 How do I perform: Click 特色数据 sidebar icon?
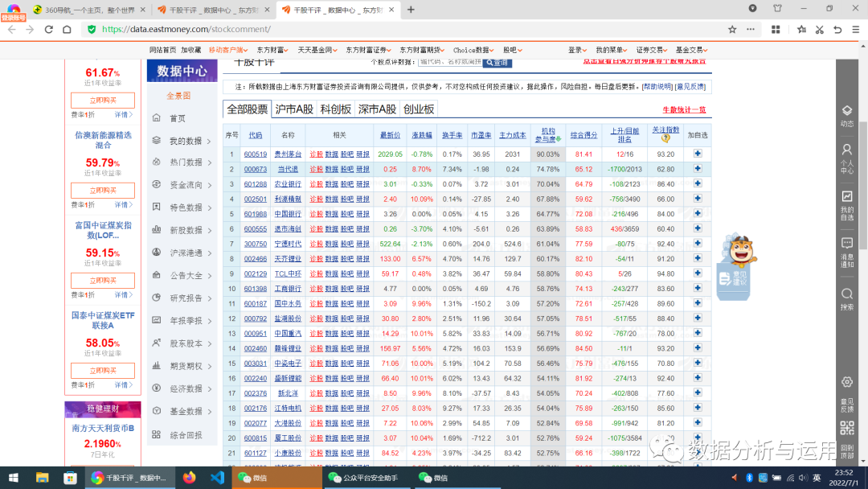157,208
